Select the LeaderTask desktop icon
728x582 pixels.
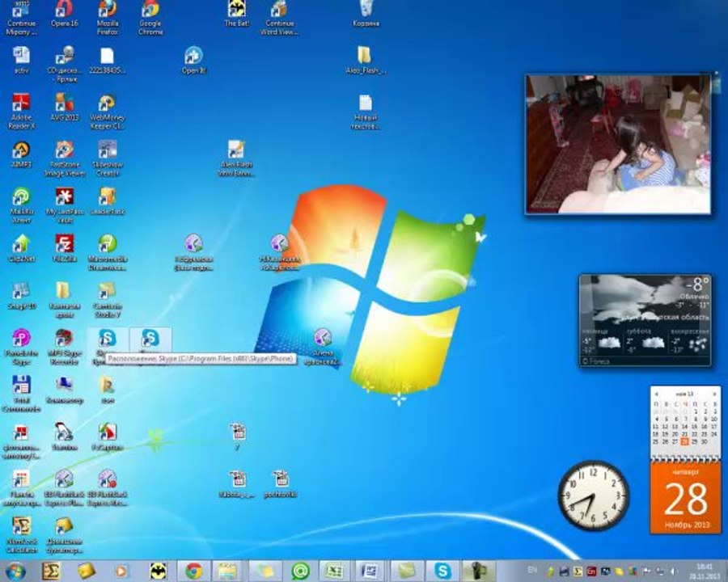coord(108,201)
